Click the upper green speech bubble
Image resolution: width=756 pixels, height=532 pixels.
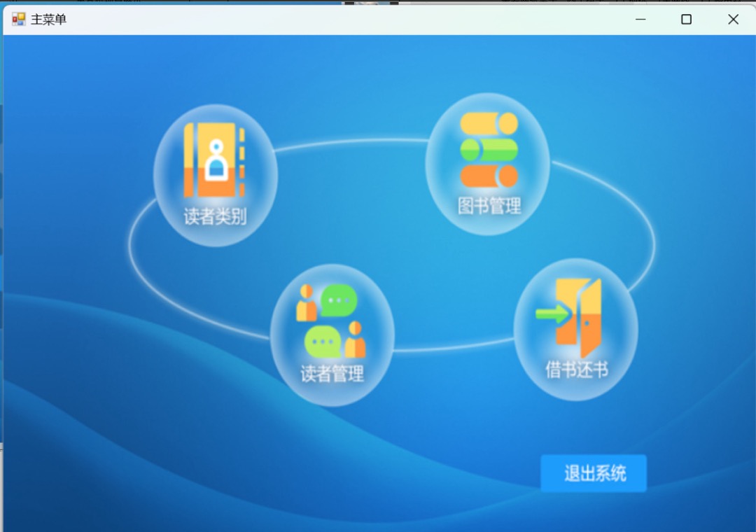pos(339,300)
